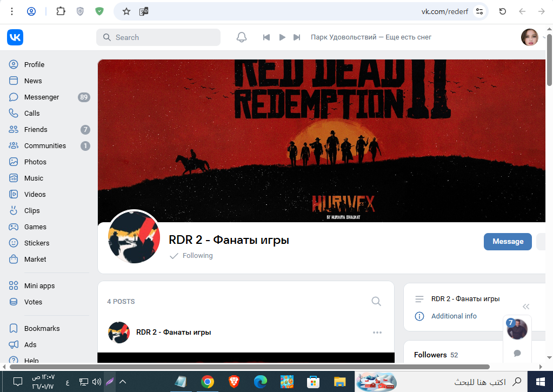This screenshot has height=392, width=553.
Task: Open the browser extensions puzzle icon
Action: [x=61, y=11]
